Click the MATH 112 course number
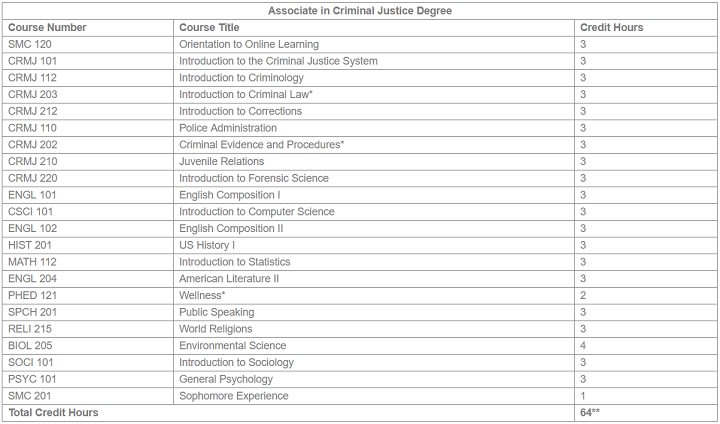The image size is (720, 424). [32, 262]
